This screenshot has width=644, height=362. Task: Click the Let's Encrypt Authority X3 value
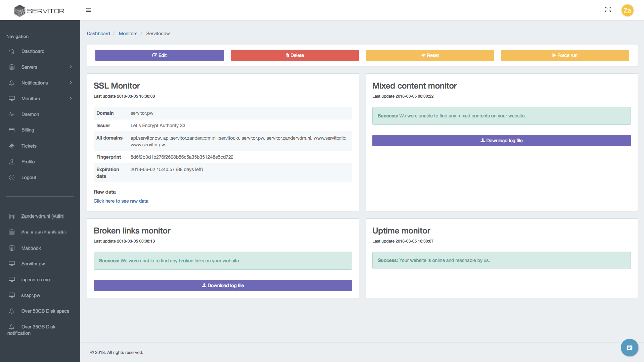(x=158, y=125)
